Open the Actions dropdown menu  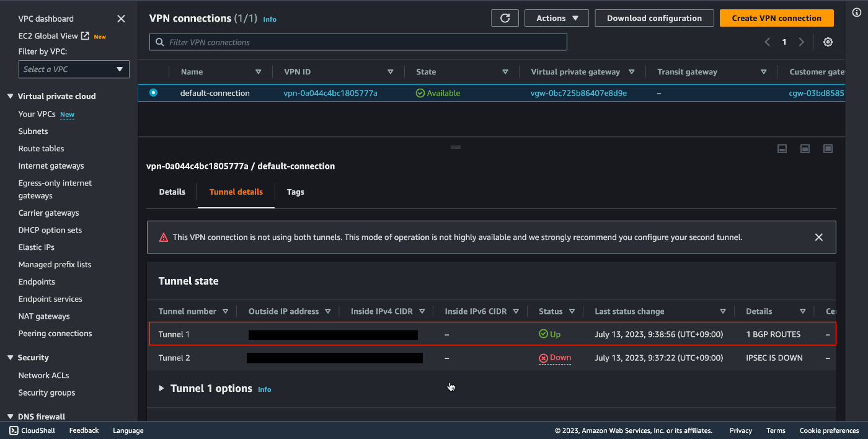pos(556,18)
